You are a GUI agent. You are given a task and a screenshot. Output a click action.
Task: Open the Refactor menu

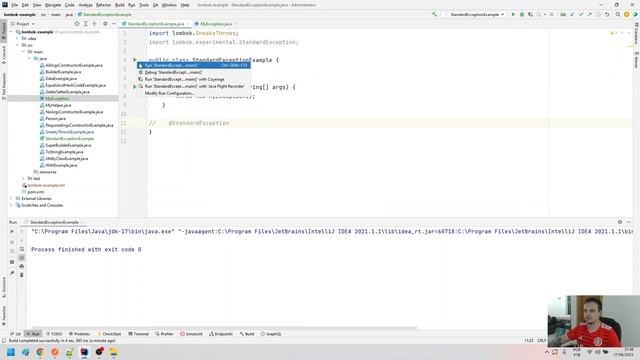[103, 5]
